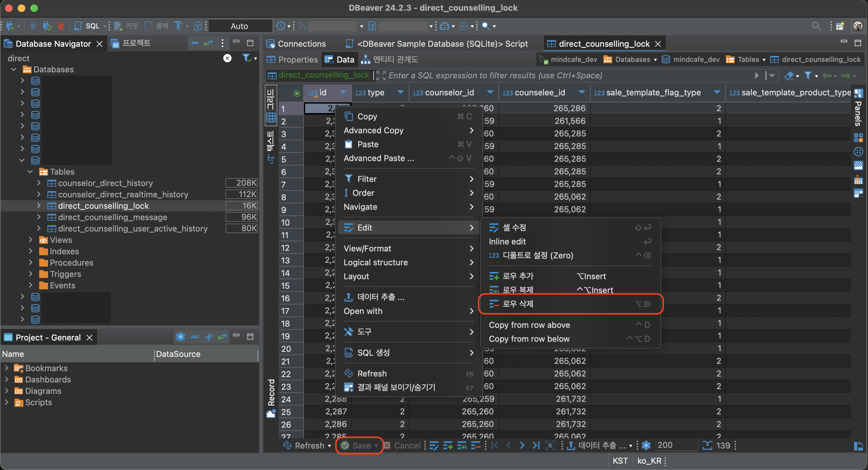Open id column header dropdown arrow
The width and height of the screenshot is (868, 470).
click(x=343, y=92)
